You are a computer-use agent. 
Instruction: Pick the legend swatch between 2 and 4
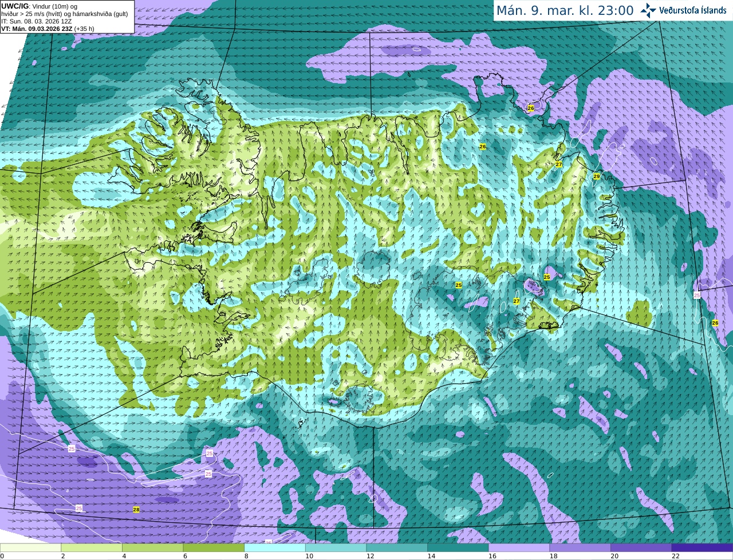pyautogui.click(x=92, y=548)
